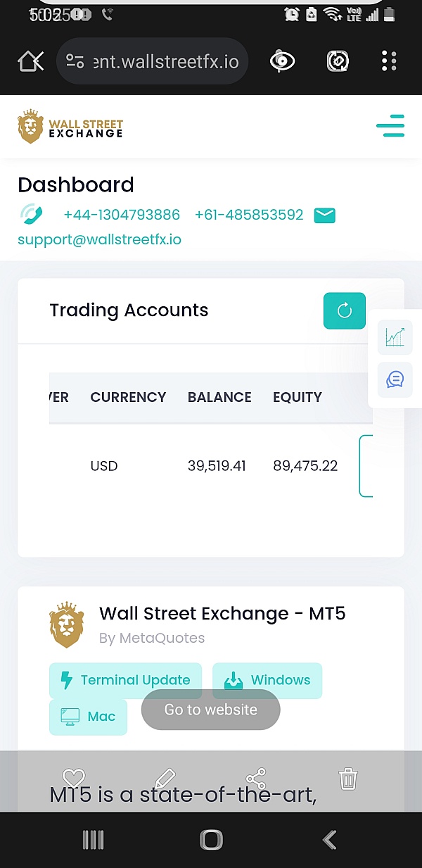Click the Terminal Update button
Image resolution: width=422 pixels, height=868 pixels.
[x=125, y=680]
